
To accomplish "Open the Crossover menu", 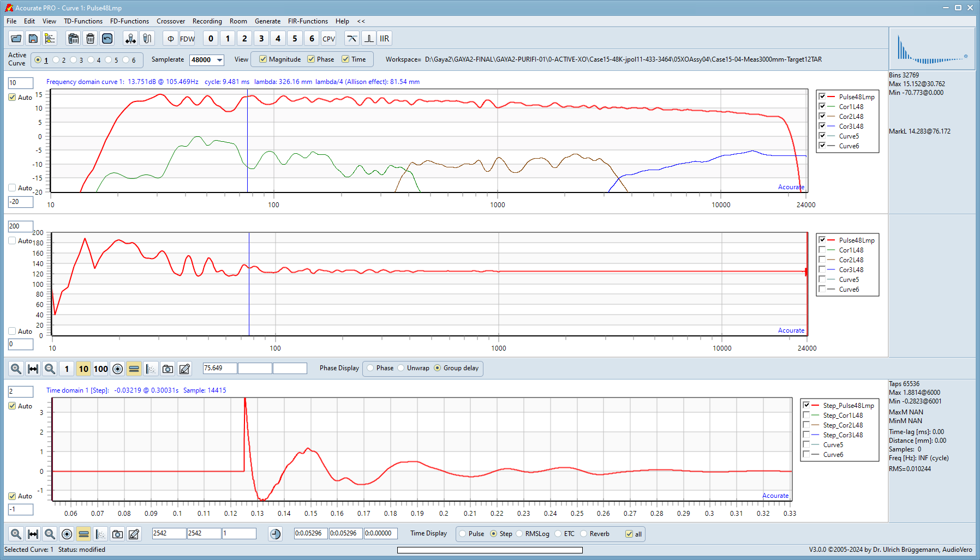I will point(171,21).
